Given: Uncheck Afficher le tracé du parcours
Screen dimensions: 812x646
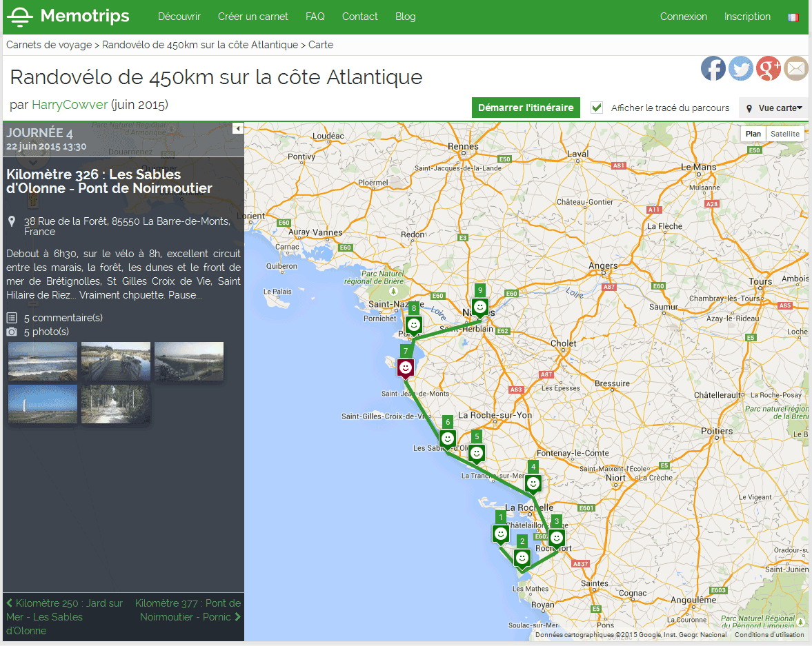Looking at the screenshot, I should [597, 108].
